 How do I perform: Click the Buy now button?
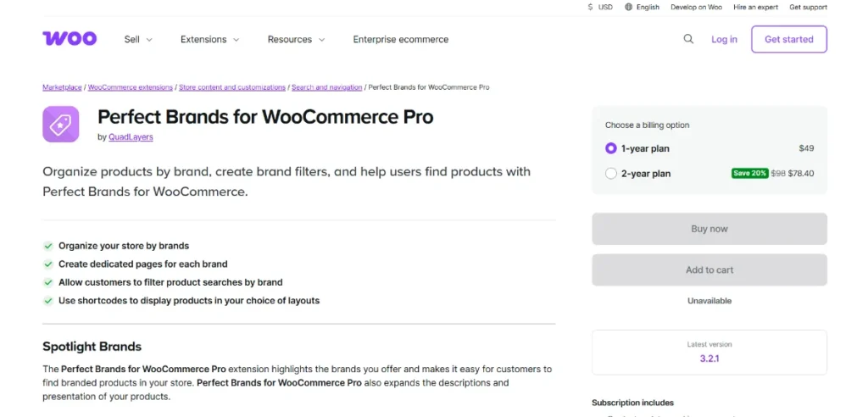[x=709, y=229]
